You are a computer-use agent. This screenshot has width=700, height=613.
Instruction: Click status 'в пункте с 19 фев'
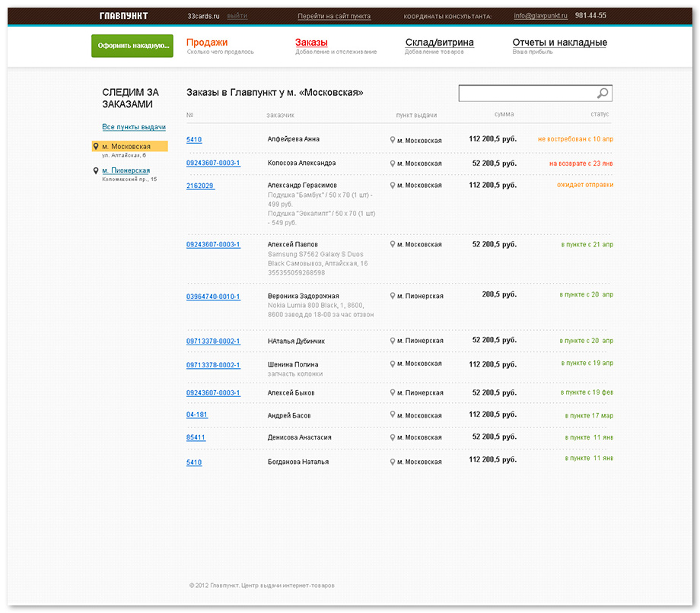[587, 392]
